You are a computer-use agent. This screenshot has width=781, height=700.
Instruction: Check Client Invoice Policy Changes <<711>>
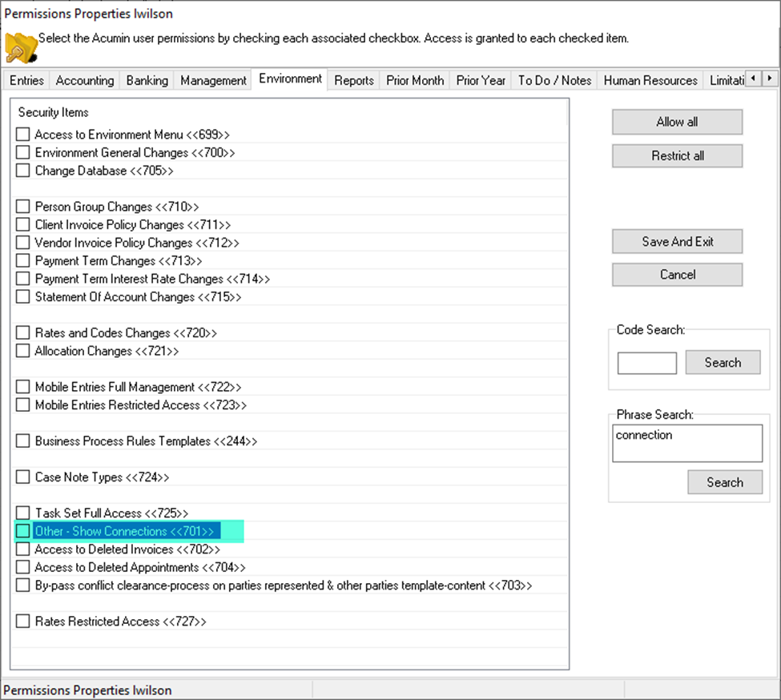tap(23, 224)
